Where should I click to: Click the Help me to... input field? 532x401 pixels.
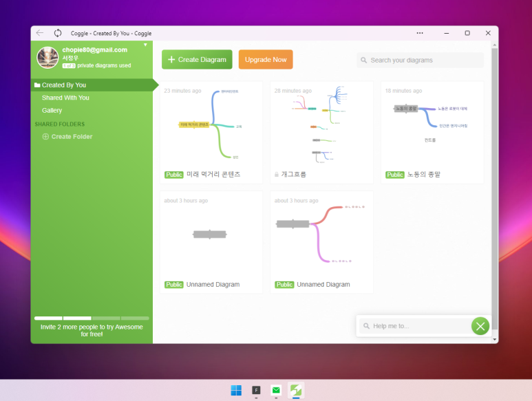416,326
